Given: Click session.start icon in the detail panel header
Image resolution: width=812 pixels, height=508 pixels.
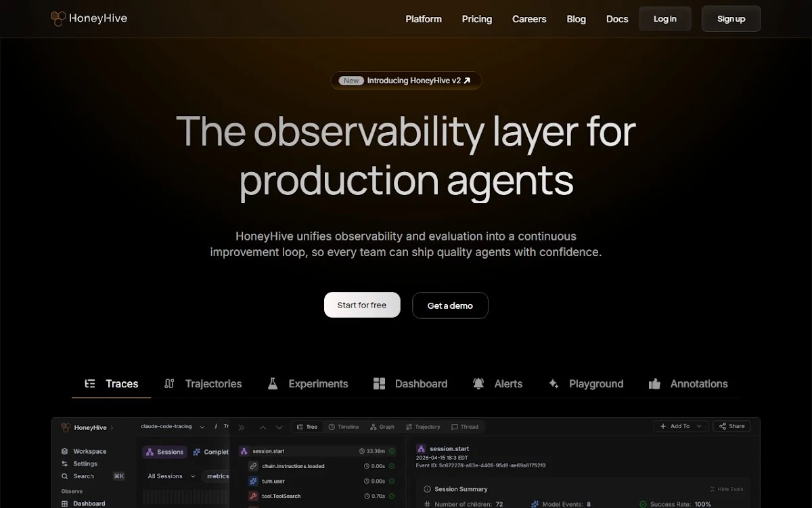Looking at the screenshot, I should click(421, 448).
